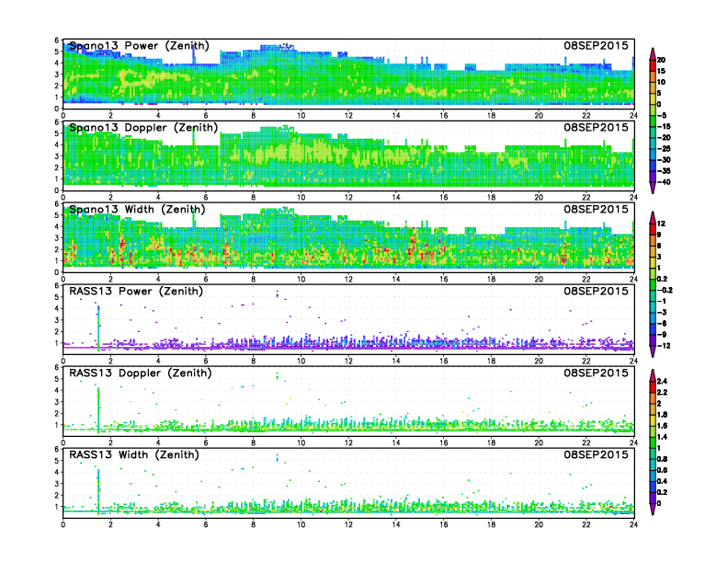Click the 'RASS13 Width (Zenith)' panel title

pyautogui.click(x=134, y=454)
